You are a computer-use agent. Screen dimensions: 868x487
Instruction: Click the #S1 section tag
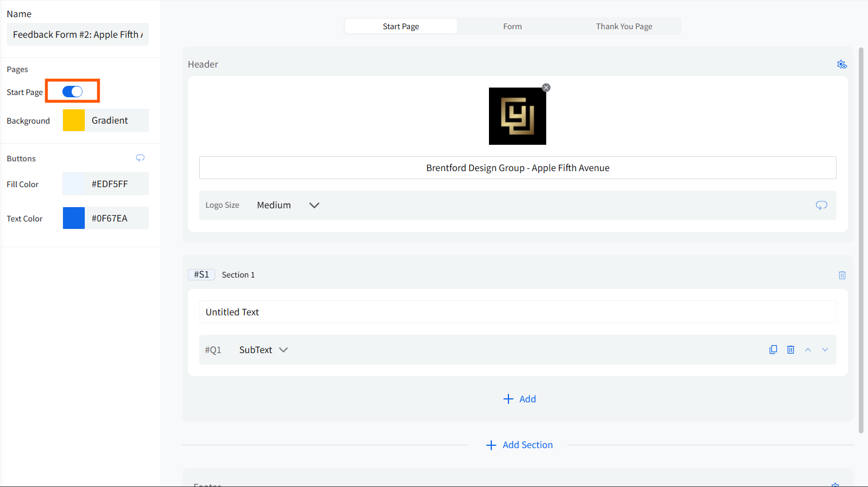pos(202,275)
